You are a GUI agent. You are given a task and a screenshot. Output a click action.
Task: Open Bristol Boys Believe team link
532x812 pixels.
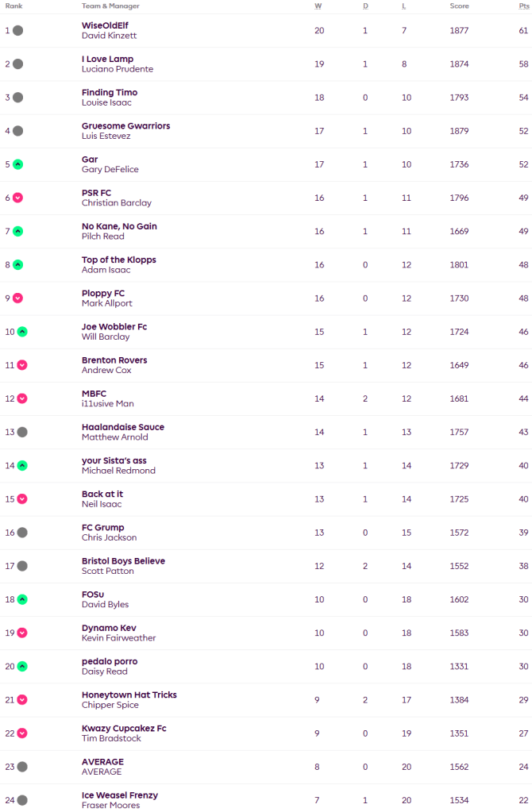point(123,560)
